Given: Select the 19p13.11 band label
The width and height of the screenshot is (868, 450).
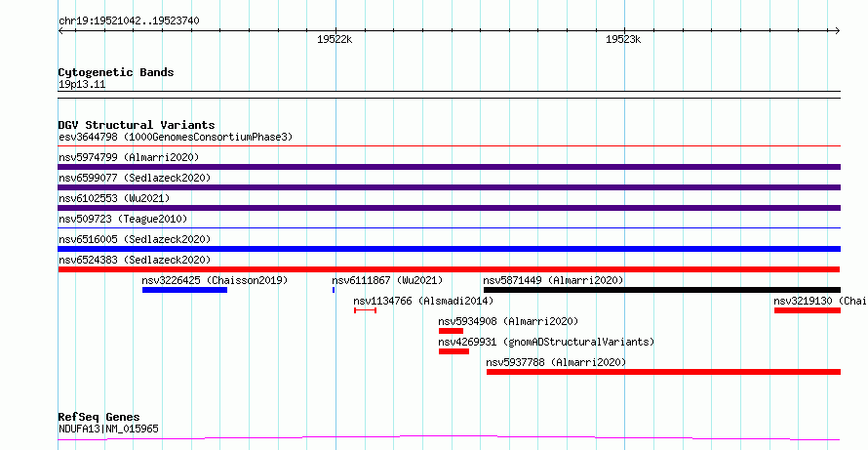Looking at the screenshot, I should click(82, 85).
